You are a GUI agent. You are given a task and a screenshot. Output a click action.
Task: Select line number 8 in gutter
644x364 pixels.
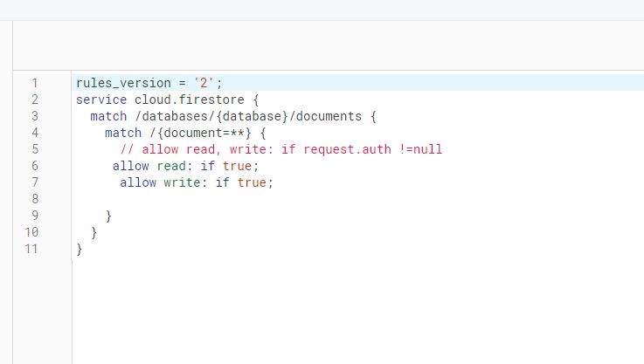click(x=35, y=199)
